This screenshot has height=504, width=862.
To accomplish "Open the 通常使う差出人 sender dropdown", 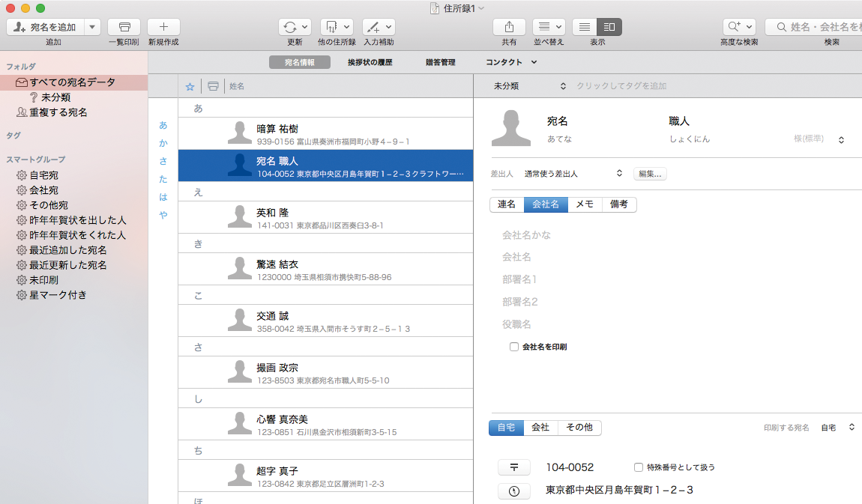I will pos(573,174).
